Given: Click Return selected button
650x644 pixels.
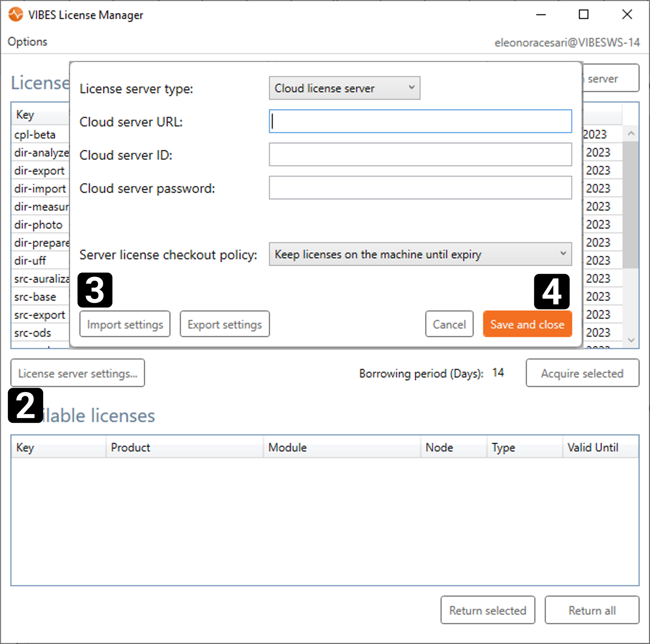Looking at the screenshot, I should pos(488,610).
